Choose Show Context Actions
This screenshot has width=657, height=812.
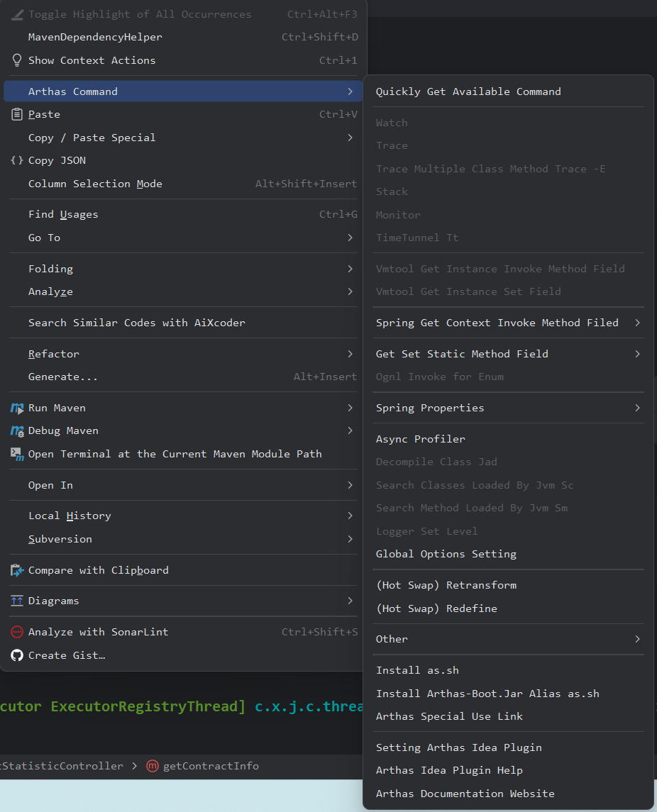(x=183, y=60)
